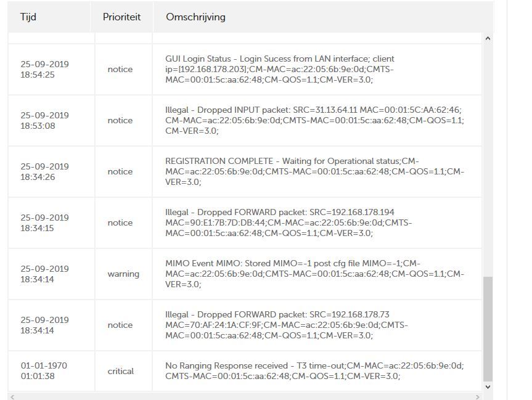Click the Dropped FORWARD packet from 192.168.178.194
The height and width of the screenshot is (400, 532).
(289, 222)
